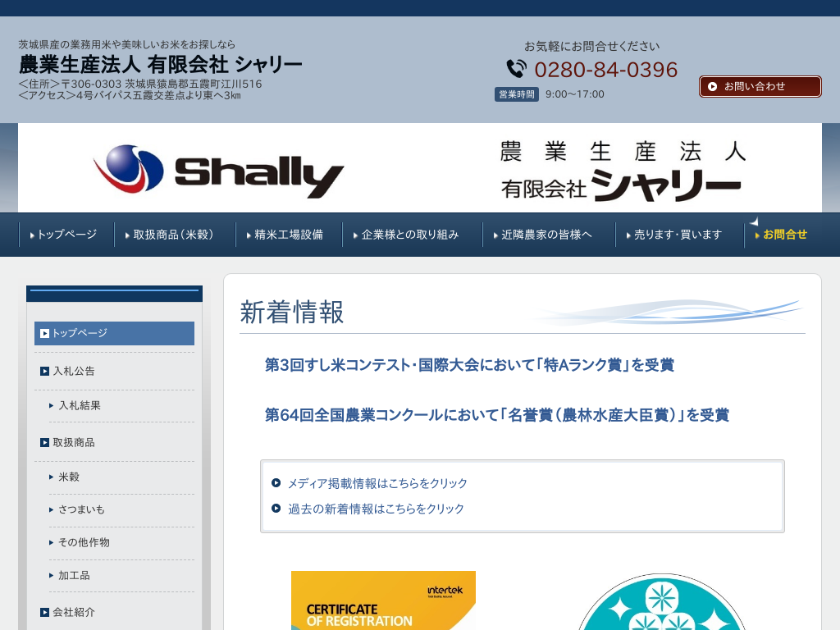Click the 営業時間 label badge

517,94
